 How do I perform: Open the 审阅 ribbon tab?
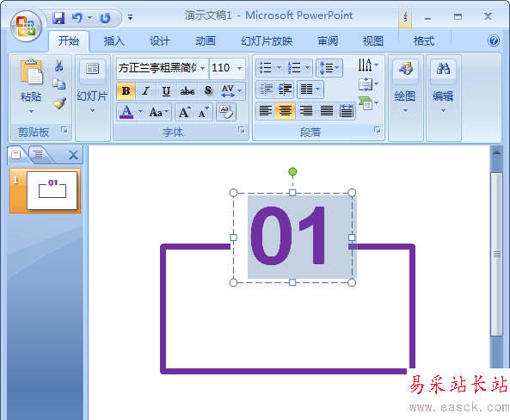(328, 41)
